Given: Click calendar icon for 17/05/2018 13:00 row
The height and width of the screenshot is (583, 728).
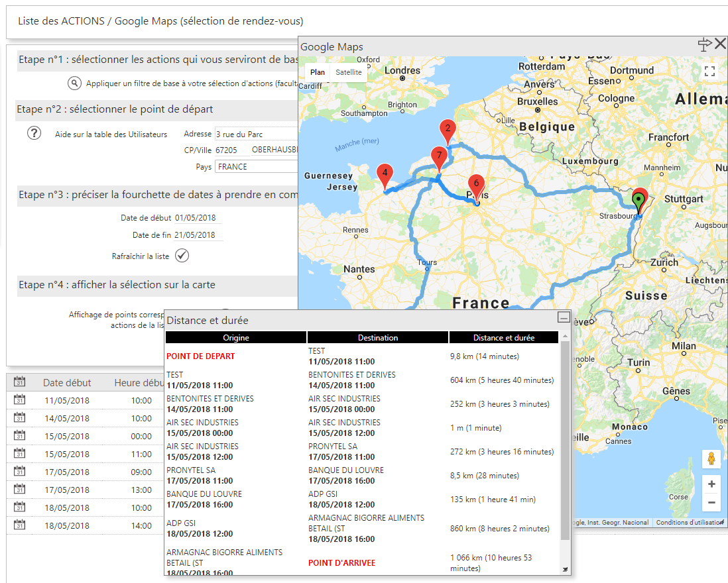Looking at the screenshot, I should pos(19,489).
